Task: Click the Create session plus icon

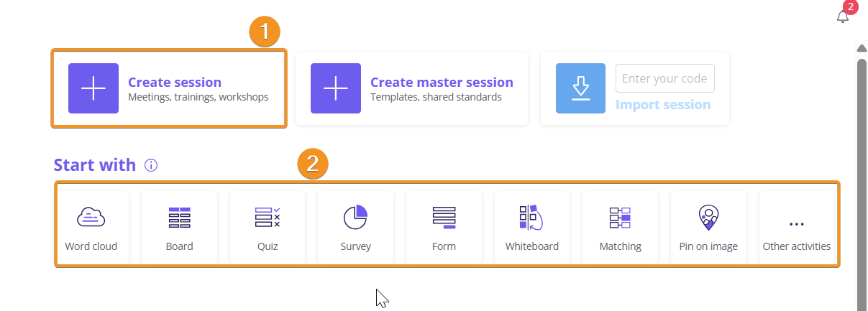Action: [93, 88]
